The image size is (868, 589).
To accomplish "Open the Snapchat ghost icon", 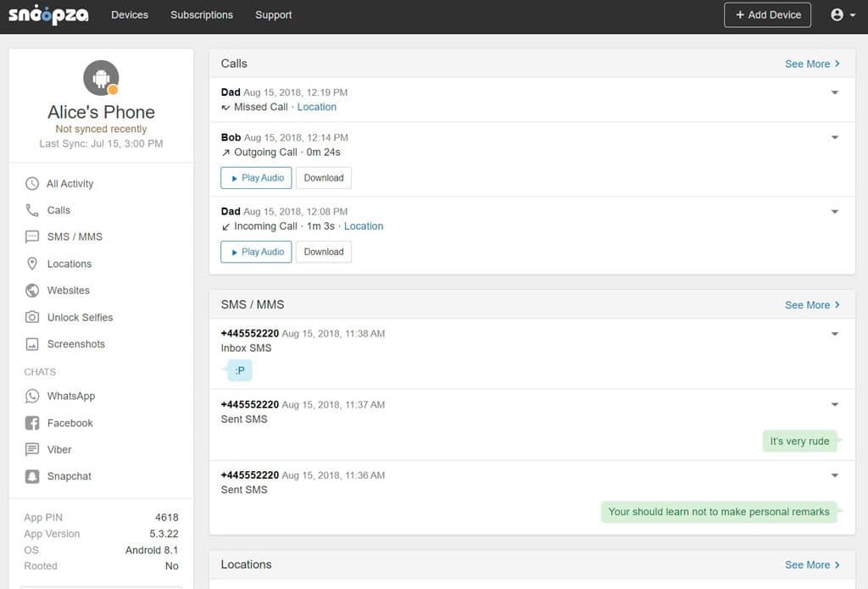I will [x=32, y=476].
